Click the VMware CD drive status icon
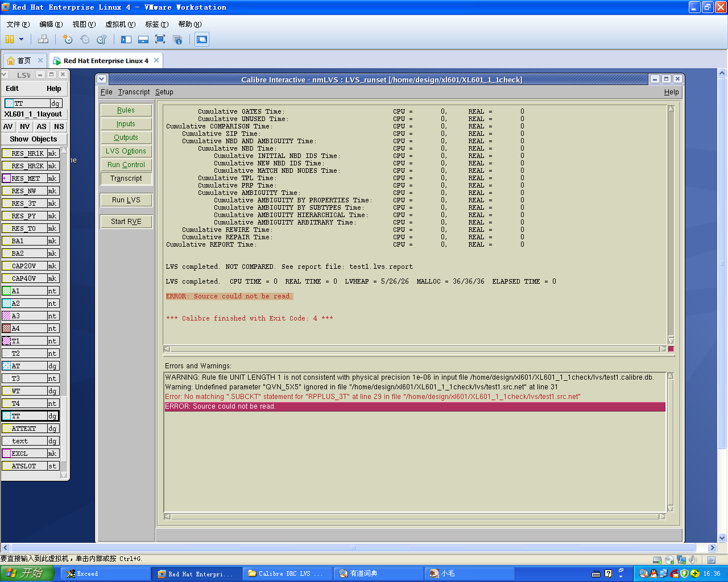The height and width of the screenshot is (582, 728). pyautogui.click(x=669, y=560)
